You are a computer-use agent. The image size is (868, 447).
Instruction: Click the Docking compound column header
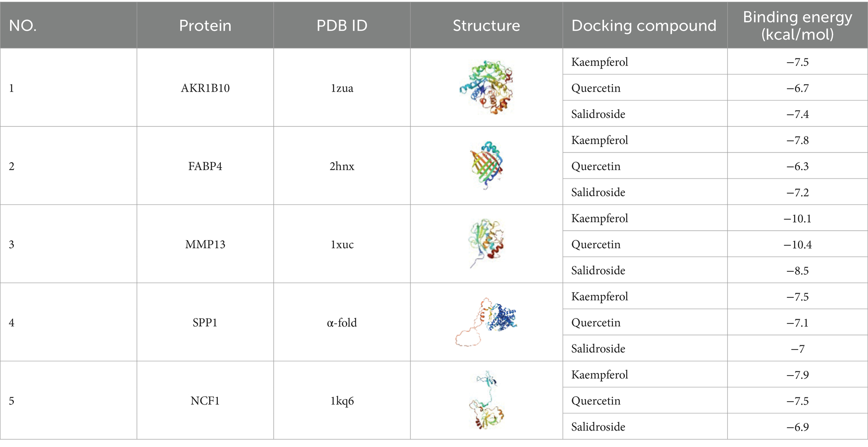click(x=644, y=25)
